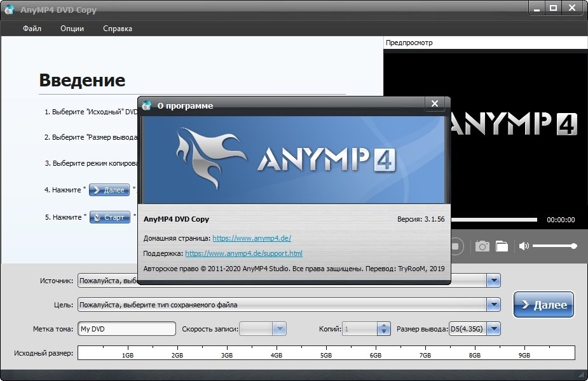This screenshot has height=381, width=588.
Task: Follow the support.html link under Поддержка
Action: [243, 253]
